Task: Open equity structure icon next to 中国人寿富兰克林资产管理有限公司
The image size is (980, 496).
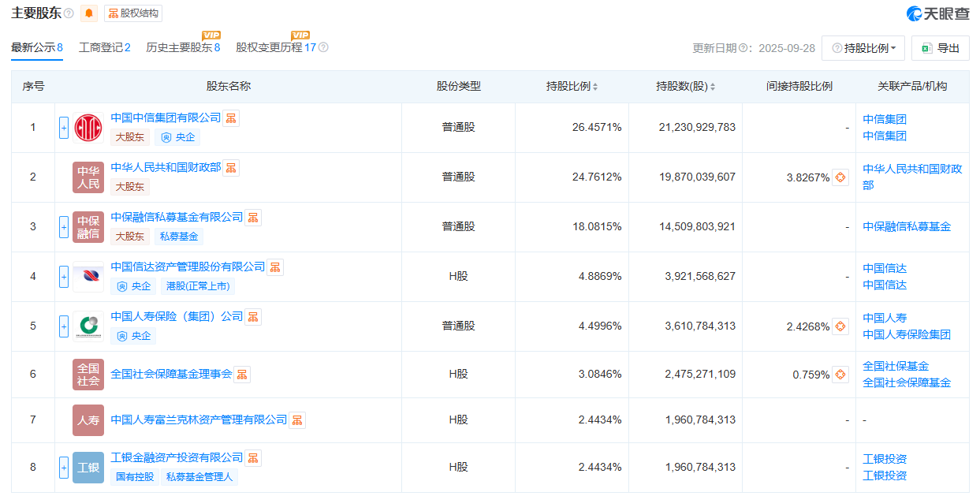Action: (297, 420)
